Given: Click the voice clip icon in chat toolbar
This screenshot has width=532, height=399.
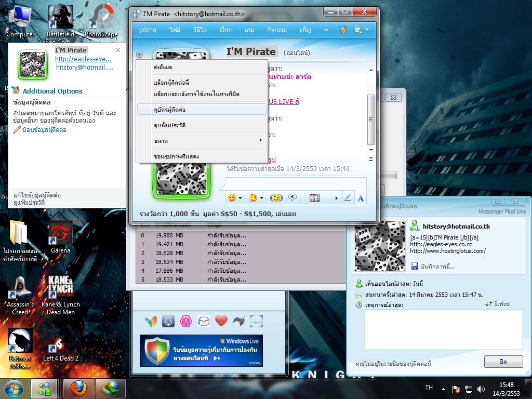Looking at the screenshot, I should click(292, 198).
